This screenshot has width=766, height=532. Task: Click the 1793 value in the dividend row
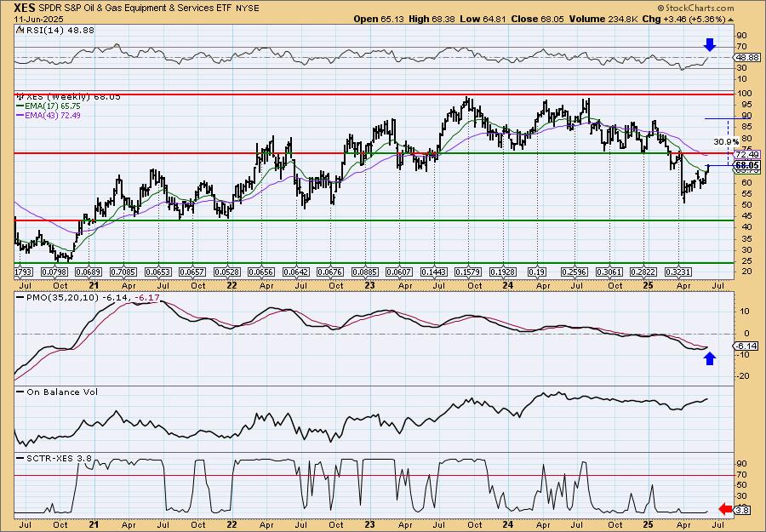[24, 272]
